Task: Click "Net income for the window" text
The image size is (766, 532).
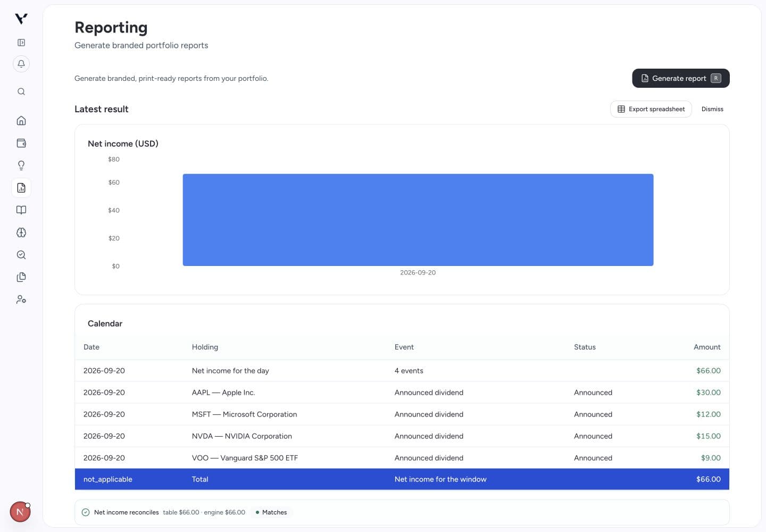Action: pos(440,479)
